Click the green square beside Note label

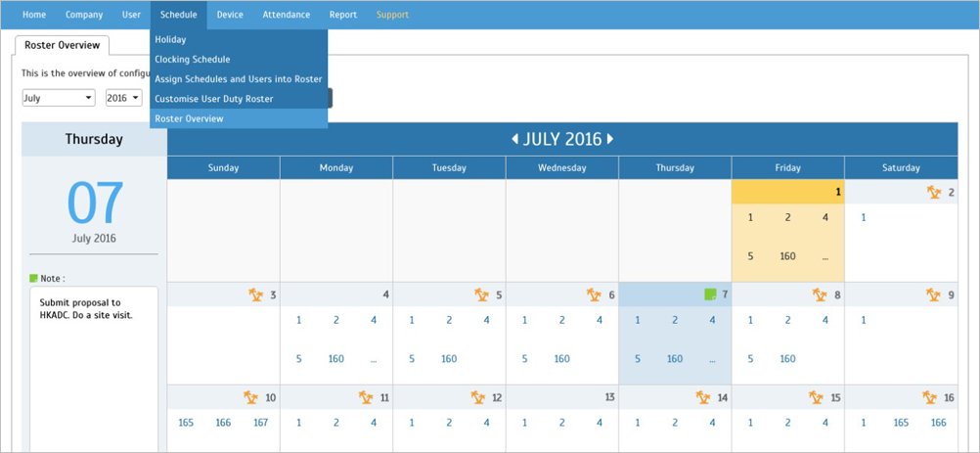34,278
